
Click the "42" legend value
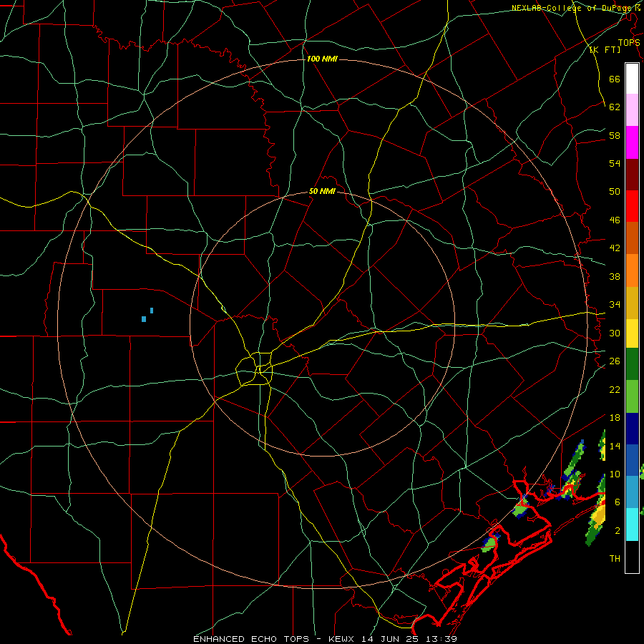click(x=615, y=248)
